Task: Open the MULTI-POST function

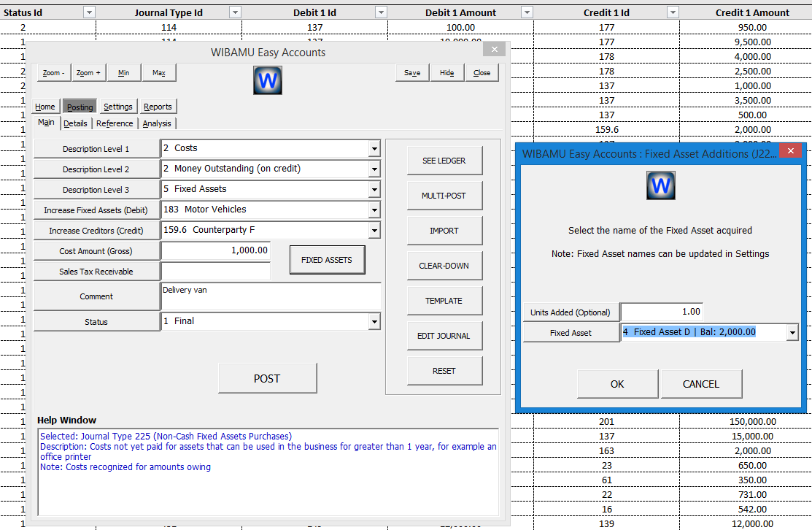Action: click(x=444, y=195)
